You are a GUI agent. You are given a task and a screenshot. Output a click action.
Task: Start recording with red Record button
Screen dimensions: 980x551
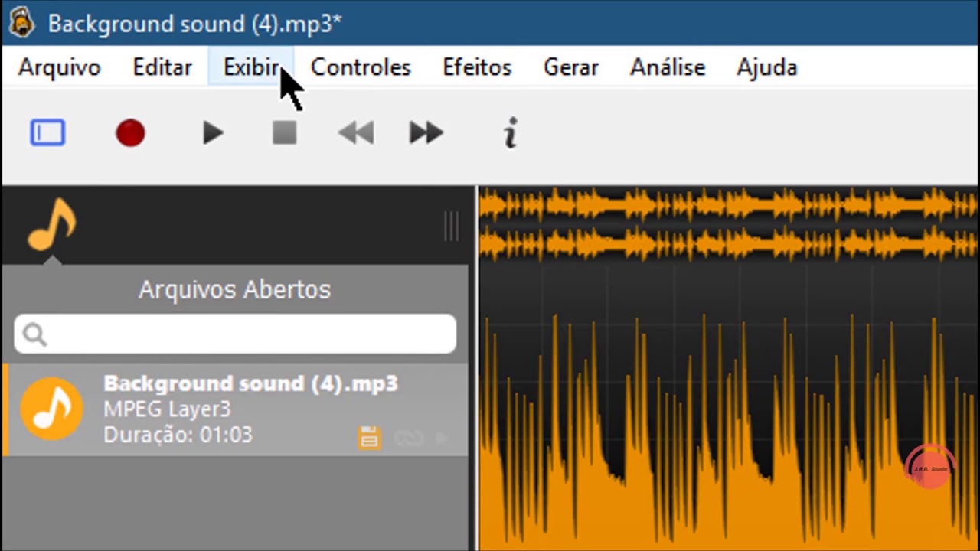(x=130, y=133)
